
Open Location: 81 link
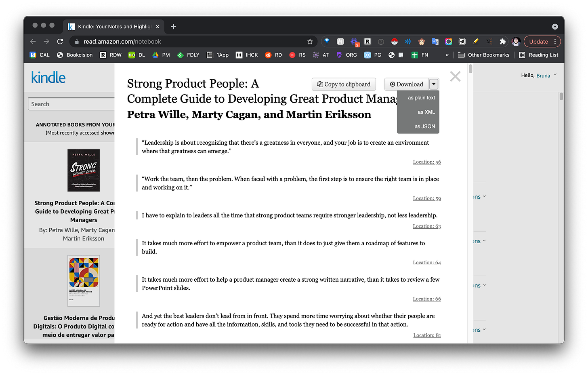point(427,335)
